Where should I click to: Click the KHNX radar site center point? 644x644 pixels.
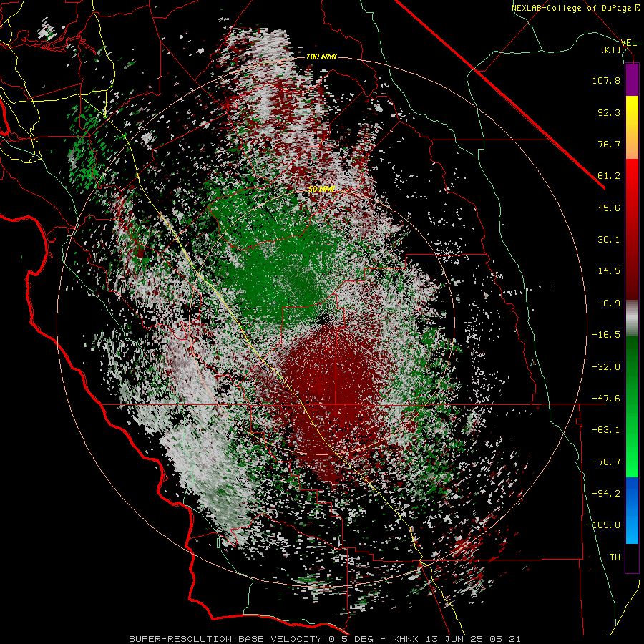(323, 320)
